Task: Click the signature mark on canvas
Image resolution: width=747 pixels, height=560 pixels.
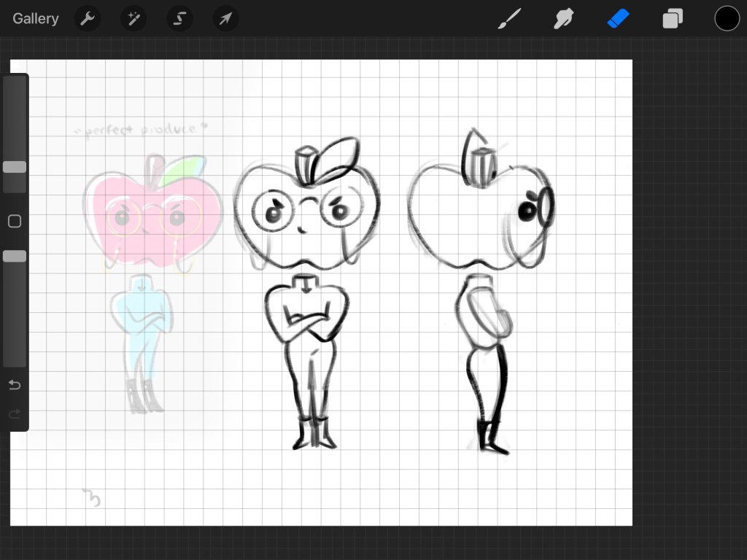Action: 92,497
